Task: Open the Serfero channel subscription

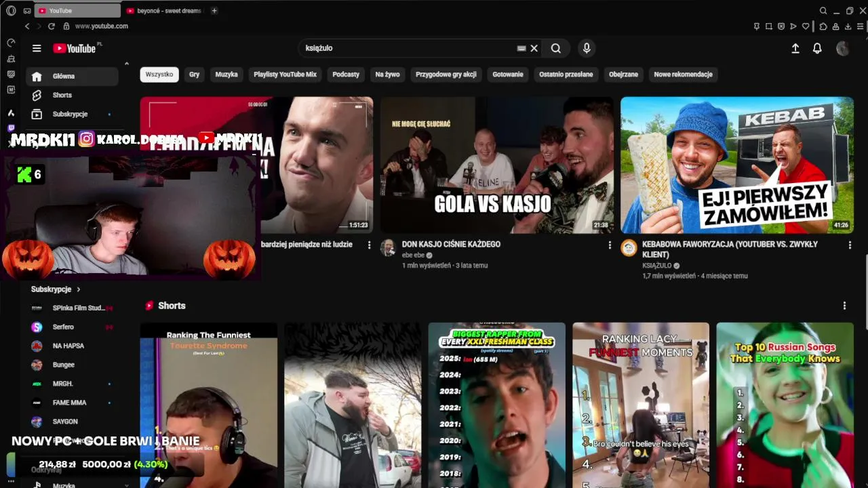Action: [72, 327]
